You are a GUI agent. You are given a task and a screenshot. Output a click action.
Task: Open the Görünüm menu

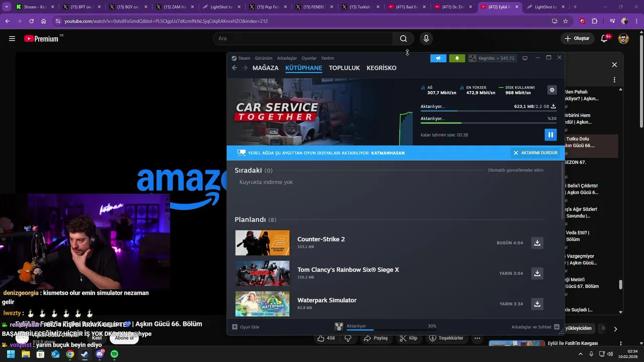pos(264,58)
